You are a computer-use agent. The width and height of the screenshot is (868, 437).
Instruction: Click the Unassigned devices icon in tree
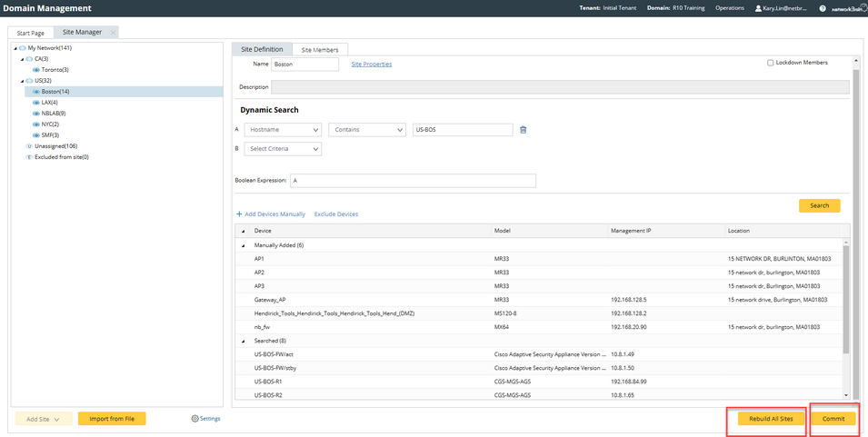point(29,146)
